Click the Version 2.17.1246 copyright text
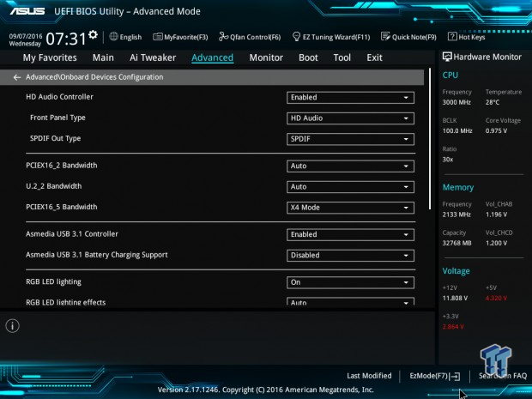The width and height of the screenshot is (532, 399). (266, 390)
